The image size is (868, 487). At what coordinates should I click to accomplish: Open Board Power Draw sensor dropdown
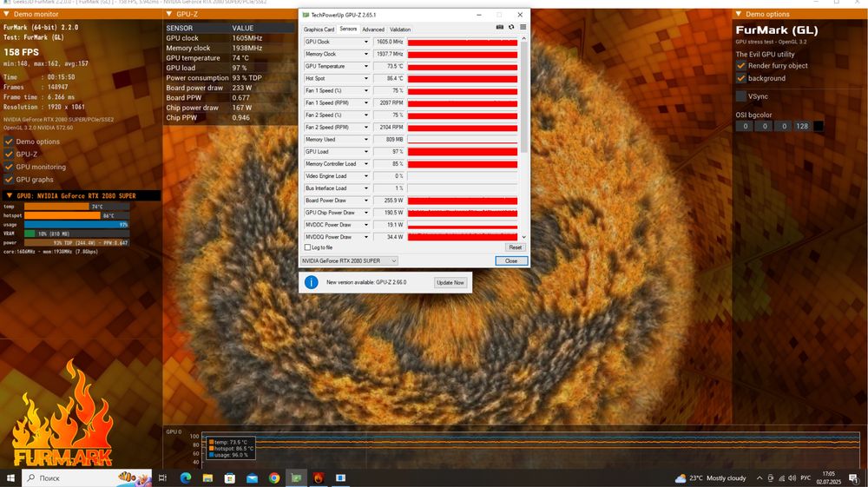click(365, 201)
